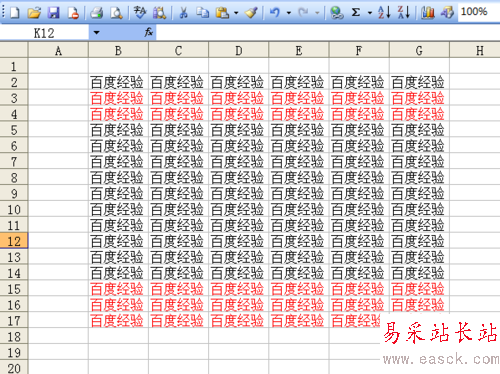Click the AutoSum sigma button
This screenshot has height=374, width=500.
356,13
